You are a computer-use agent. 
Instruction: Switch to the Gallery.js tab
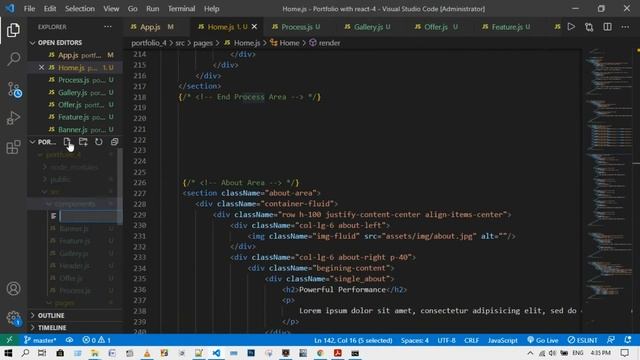[368, 27]
